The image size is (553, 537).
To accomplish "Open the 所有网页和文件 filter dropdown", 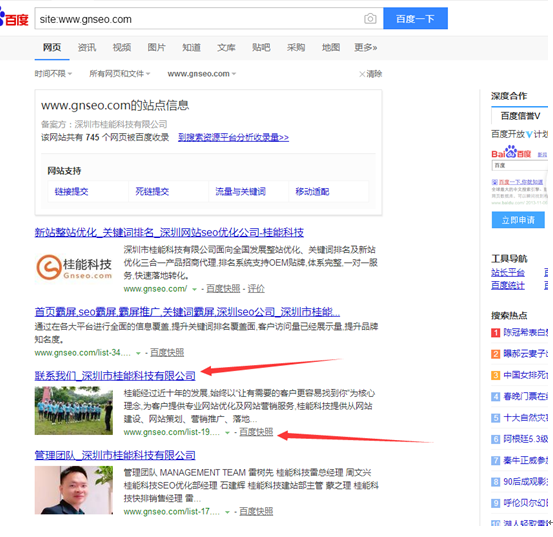I will coord(120,74).
